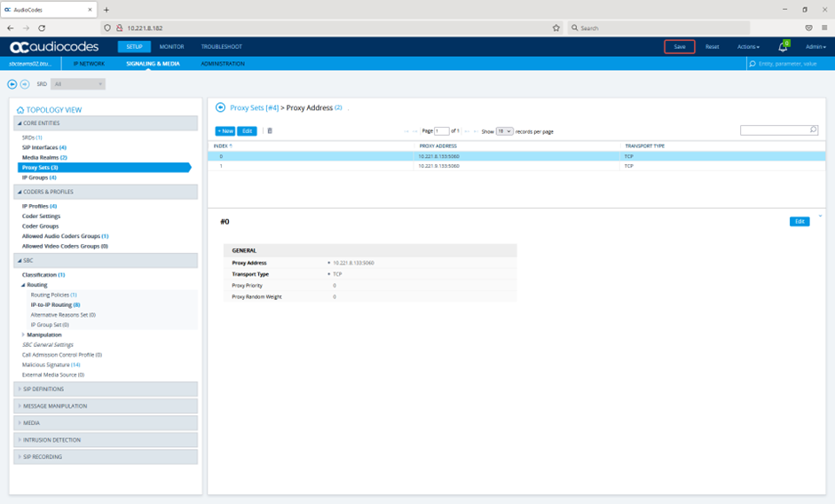The width and height of the screenshot is (835, 504).
Task: Click the AudioCodes logo
Action: pos(54,47)
